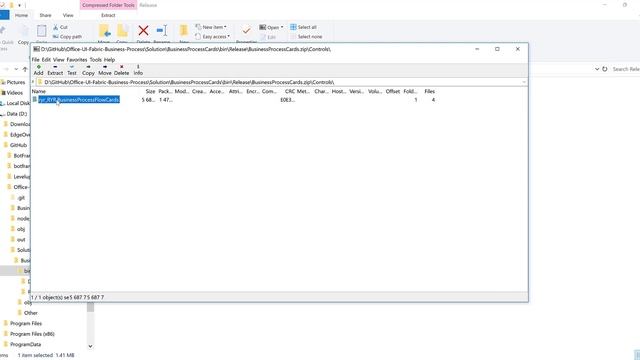Click the Move to folder icon in ribbon
Viewport: 640px width, 360px height.
point(104,31)
